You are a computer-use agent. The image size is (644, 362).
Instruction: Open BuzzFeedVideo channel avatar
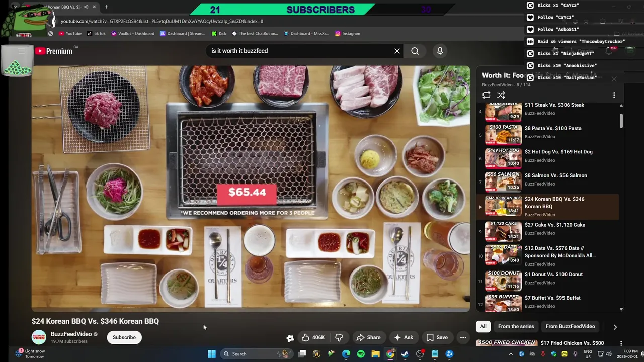[39, 337]
